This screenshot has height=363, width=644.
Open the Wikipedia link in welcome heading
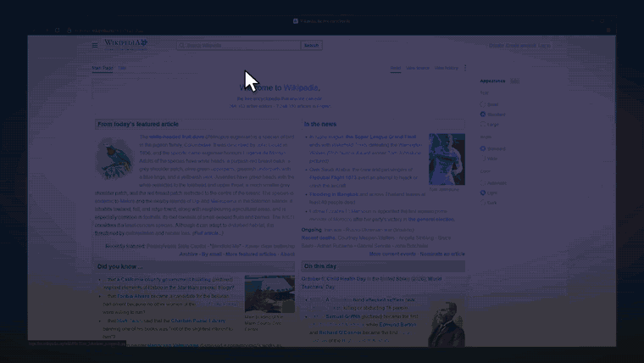(301, 87)
